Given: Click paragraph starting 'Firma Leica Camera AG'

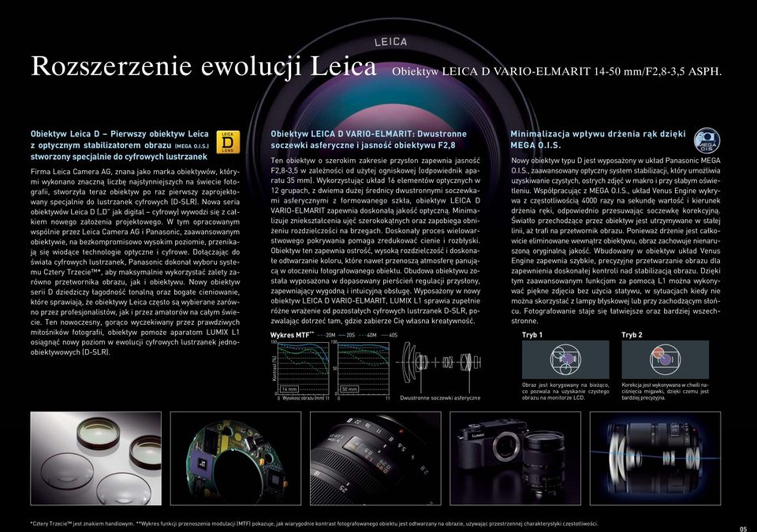Looking at the screenshot, I should 135,262.
